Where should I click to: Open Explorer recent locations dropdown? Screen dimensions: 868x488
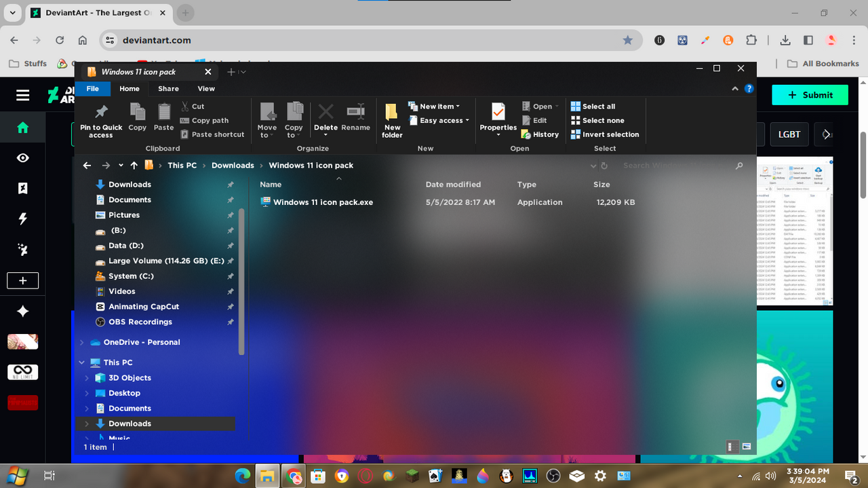(x=121, y=166)
